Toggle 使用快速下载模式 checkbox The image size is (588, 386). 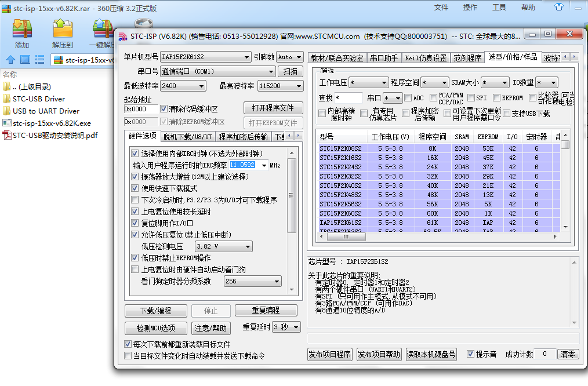coord(135,188)
